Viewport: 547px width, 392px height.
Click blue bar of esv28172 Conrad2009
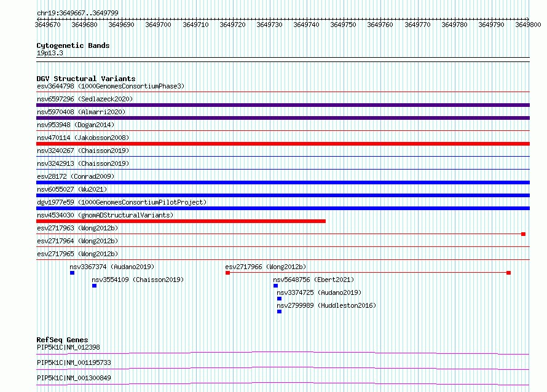click(283, 182)
